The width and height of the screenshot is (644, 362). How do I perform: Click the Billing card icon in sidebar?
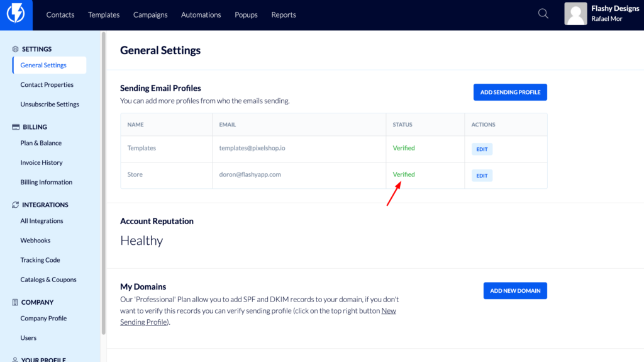16,127
